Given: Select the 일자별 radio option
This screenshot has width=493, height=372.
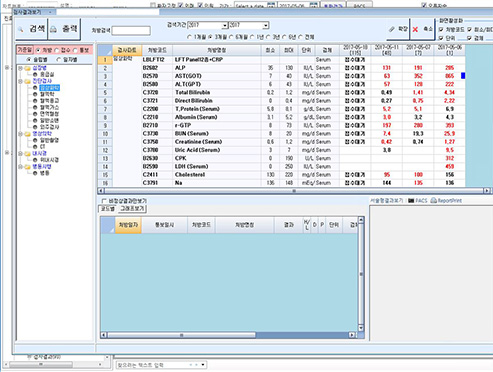Looking at the screenshot, I should (59, 60).
